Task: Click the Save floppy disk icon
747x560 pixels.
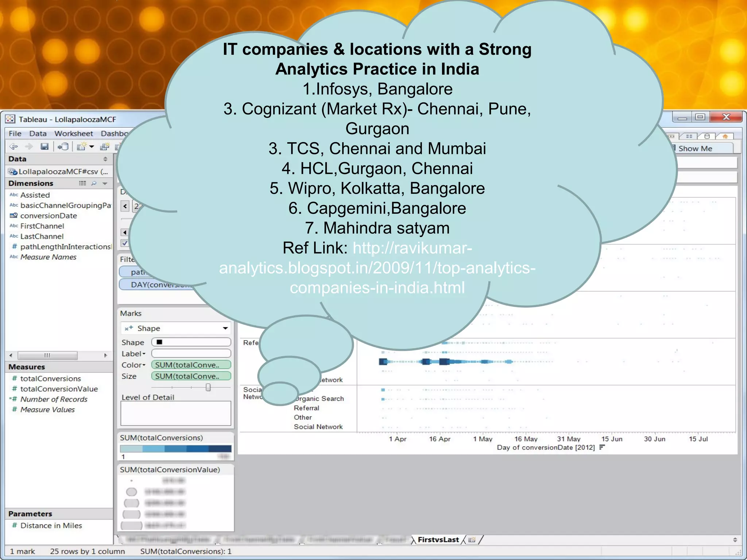Action: [x=44, y=147]
